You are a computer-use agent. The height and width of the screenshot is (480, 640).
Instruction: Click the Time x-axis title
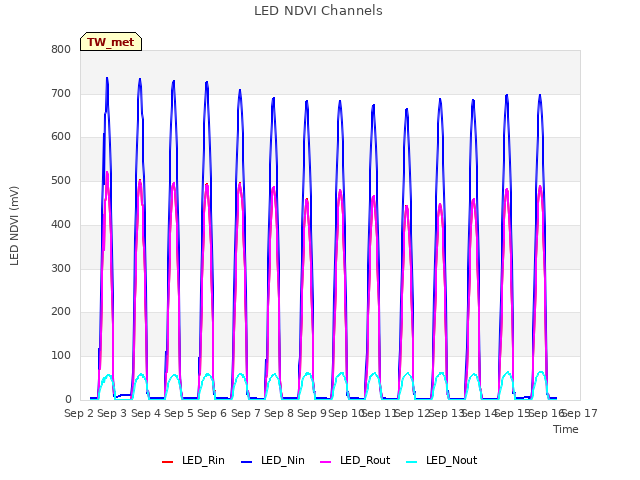pyautogui.click(x=566, y=429)
